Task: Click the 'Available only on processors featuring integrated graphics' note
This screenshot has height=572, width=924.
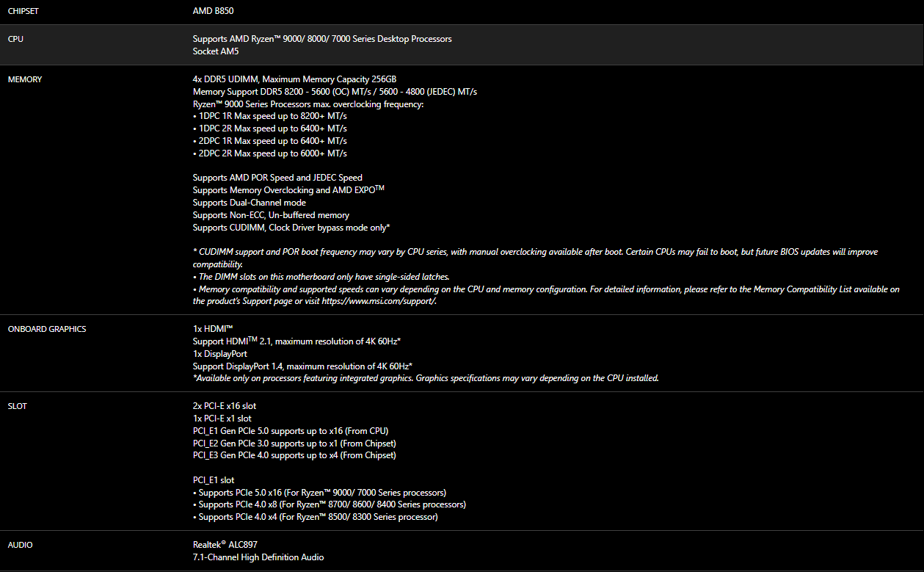Action: coord(426,379)
